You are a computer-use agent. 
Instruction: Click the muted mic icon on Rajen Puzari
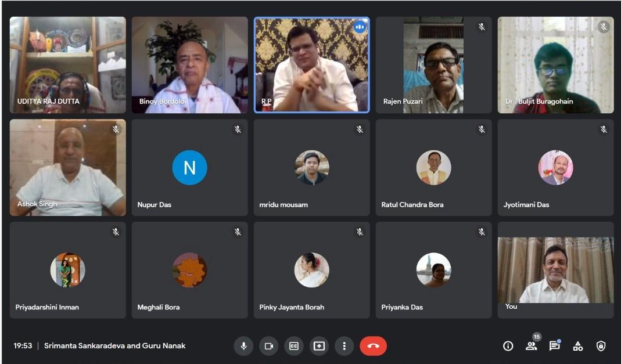[x=482, y=27]
